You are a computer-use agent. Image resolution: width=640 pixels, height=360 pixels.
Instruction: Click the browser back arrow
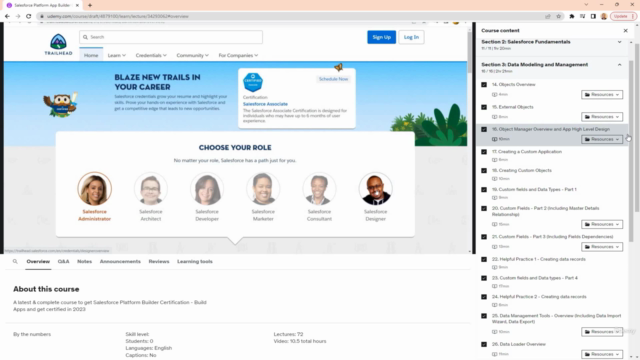(x=7, y=16)
